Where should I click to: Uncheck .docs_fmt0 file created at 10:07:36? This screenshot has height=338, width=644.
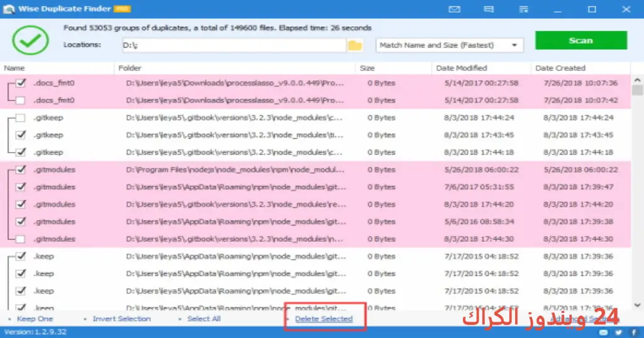click(x=21, y=83)
